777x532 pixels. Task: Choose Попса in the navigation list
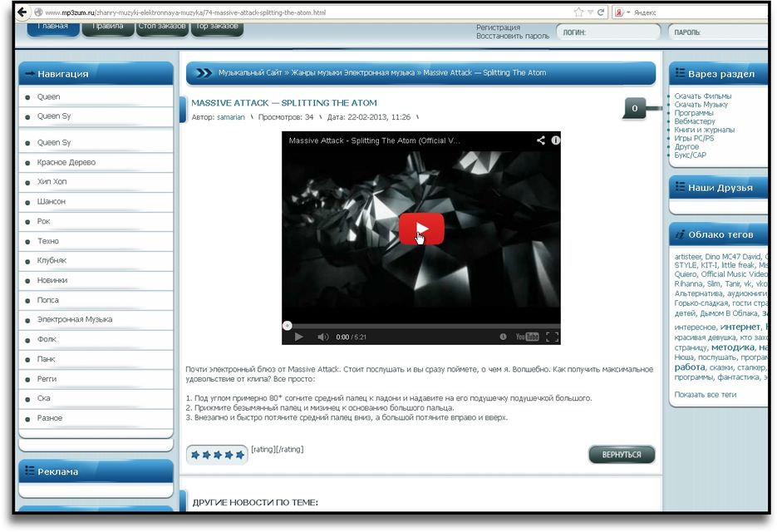(x=47, y=300)
